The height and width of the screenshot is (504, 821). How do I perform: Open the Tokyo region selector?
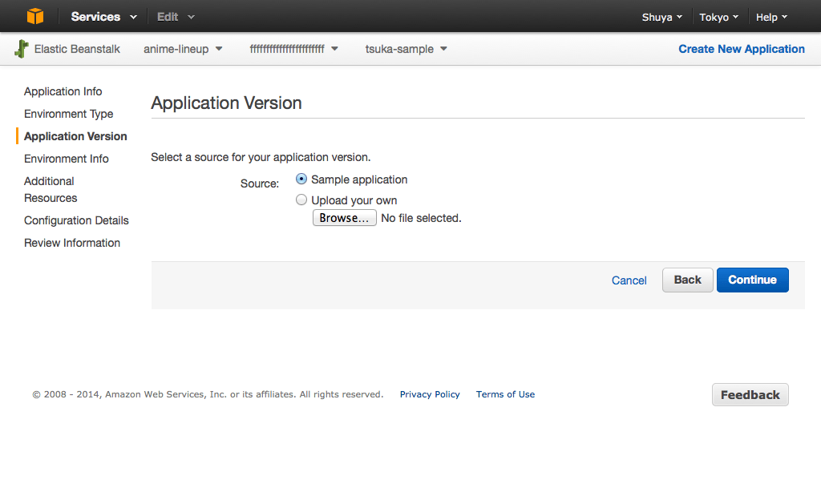718,17
